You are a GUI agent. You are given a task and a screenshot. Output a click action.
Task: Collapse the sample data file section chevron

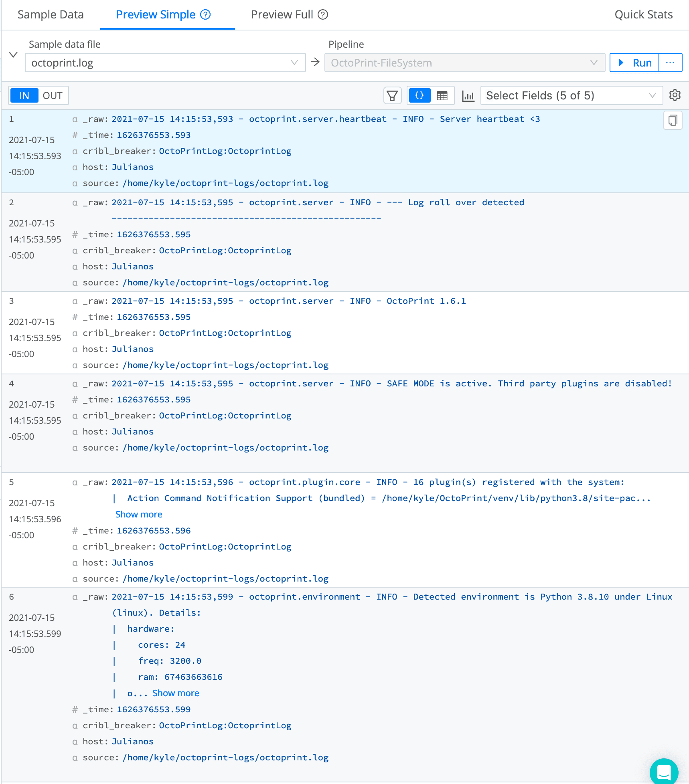13,55
